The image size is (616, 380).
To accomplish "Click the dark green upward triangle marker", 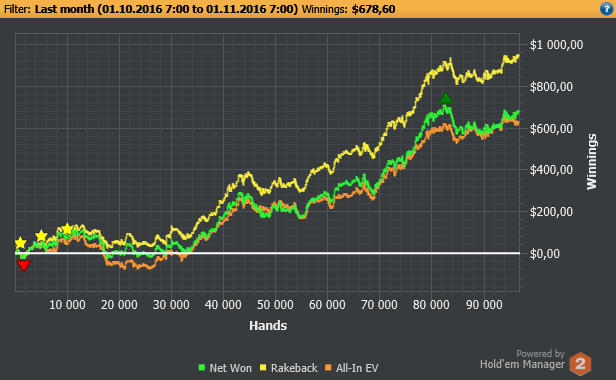I will click(x=446, y=98).
